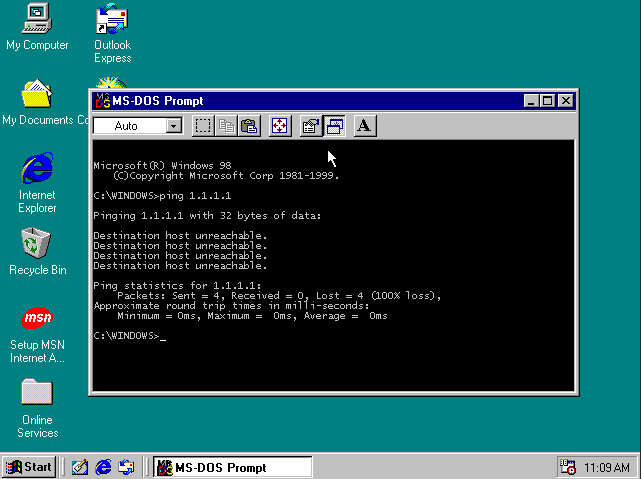Click the Paste icon in MS-DOS toolbar
Image resolution: width=641 pixels, height=479 pixels.
pos(250,126)
